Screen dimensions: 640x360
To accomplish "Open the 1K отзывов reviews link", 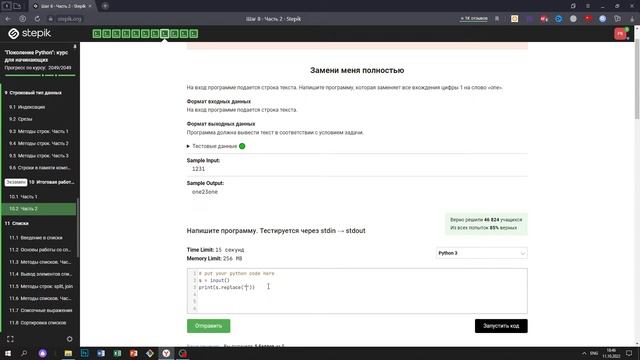I will coord(473,19).
